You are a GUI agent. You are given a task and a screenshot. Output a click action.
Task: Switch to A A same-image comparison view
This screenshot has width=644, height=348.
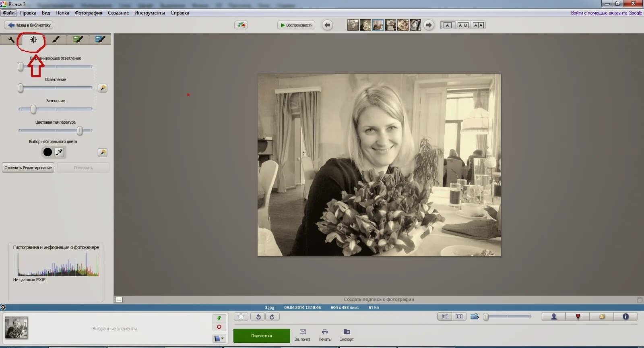click(478, 25)
